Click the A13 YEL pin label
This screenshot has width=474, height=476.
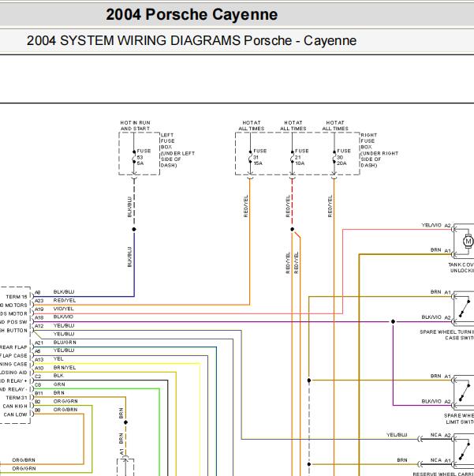coord(49,359)
